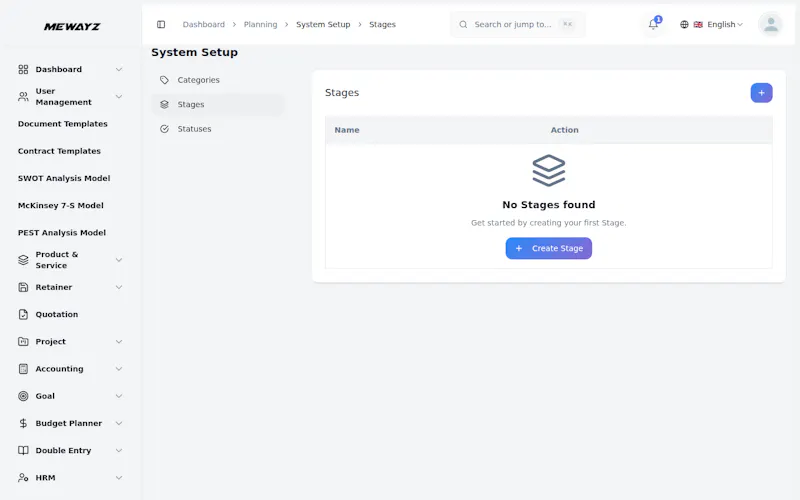Expand the Project chevron
800x500 pixels.
click(x=119, y=341)
